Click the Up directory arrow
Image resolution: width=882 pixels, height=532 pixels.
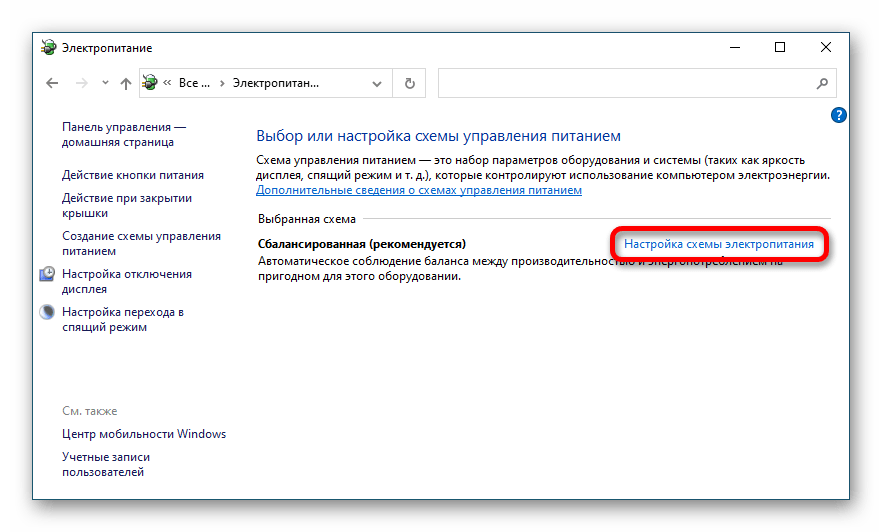125,84
